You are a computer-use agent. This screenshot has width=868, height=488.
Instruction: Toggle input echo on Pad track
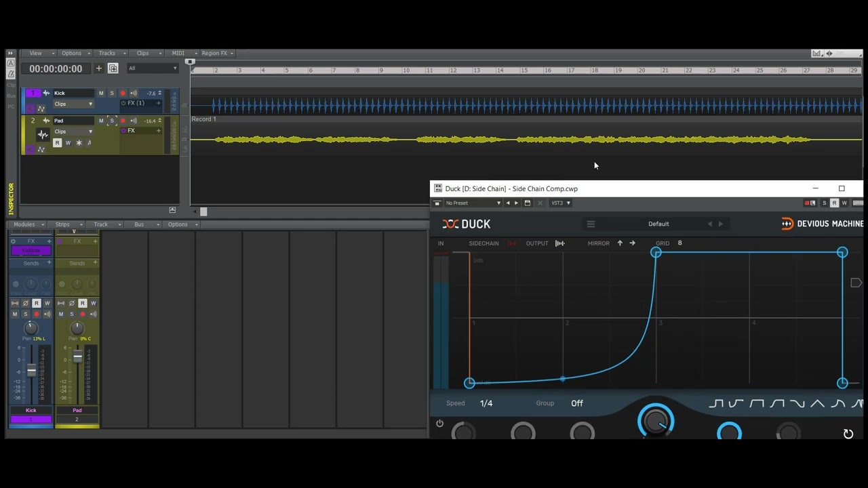coord(134,121)
